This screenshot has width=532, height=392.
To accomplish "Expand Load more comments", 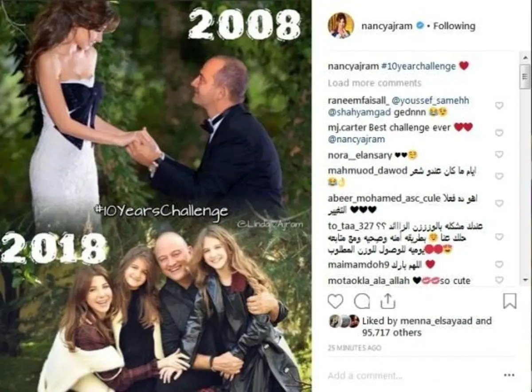I will [374, 83].
